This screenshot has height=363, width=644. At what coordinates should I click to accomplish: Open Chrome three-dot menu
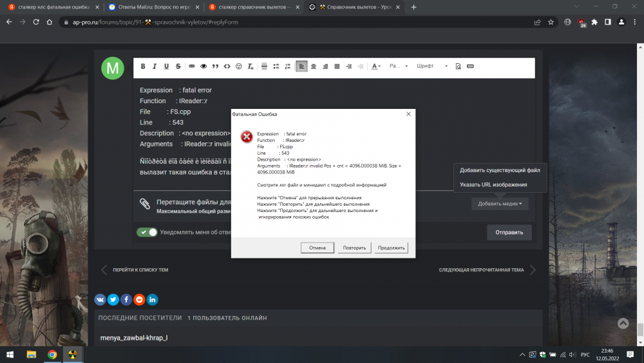point(634,22)
